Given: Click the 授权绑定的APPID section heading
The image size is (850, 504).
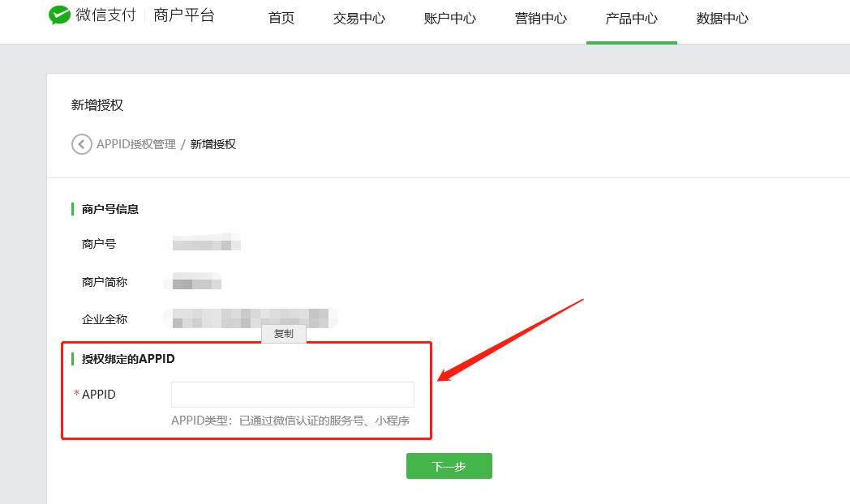Looking at the screenshot, I should 128,359.
